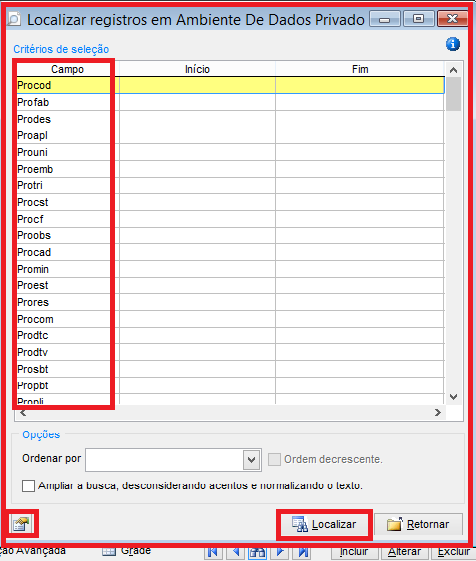Click Incluir button in background window
This screenshot has width=476, height=561.
[354, 552]
